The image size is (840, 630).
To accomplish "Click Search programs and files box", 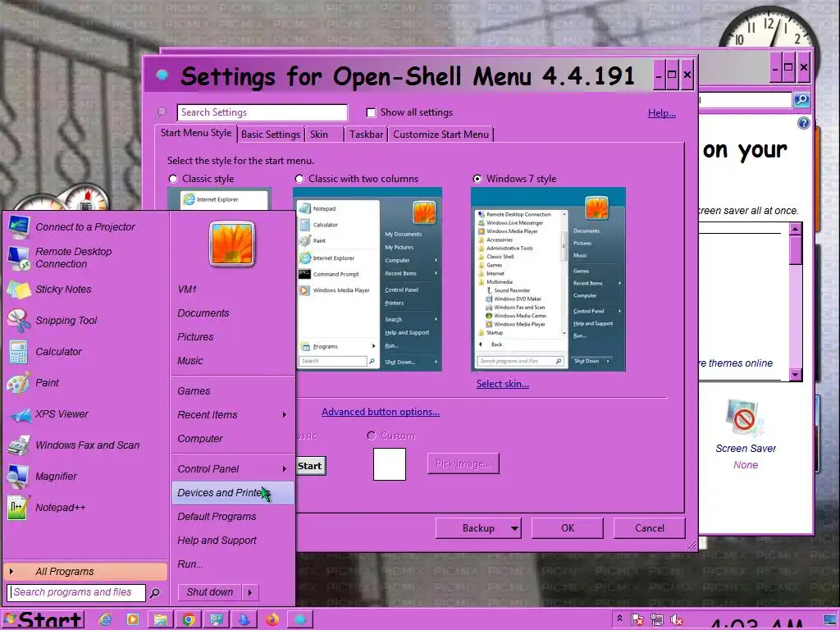I will [76, 592].
